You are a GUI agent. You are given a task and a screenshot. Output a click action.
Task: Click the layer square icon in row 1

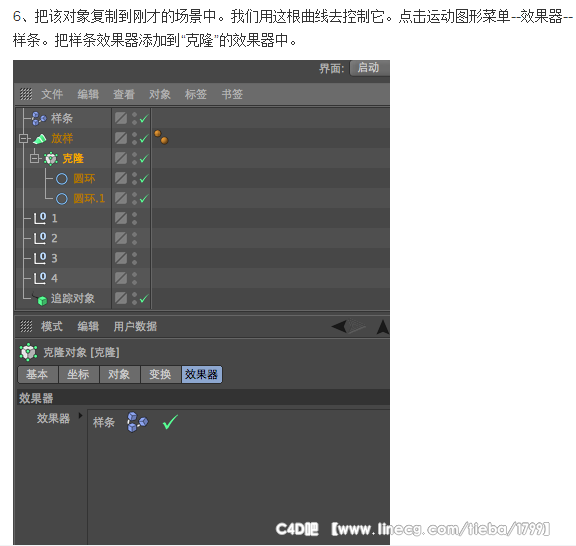pyautogui.click(x=121, y=218)
